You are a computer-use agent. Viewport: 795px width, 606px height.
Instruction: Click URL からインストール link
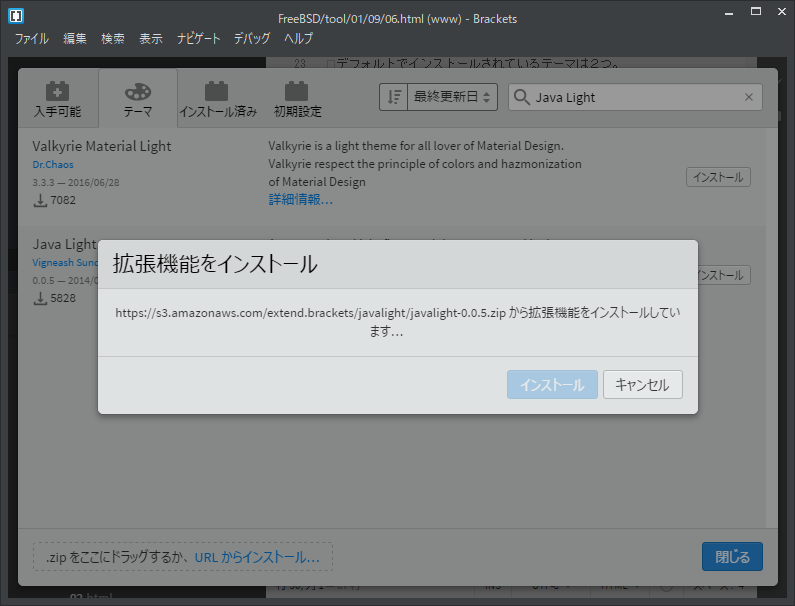pos(257,557)
